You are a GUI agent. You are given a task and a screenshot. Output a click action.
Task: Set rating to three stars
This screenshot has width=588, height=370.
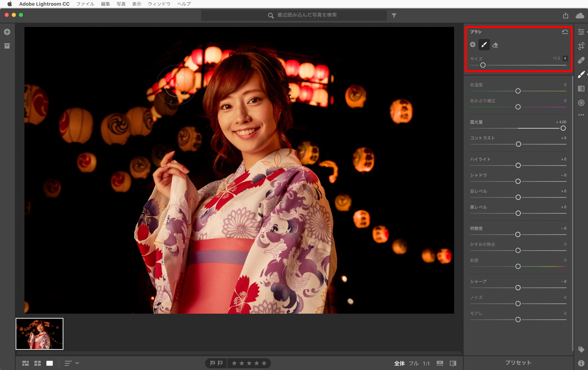[x=249, y=363]
